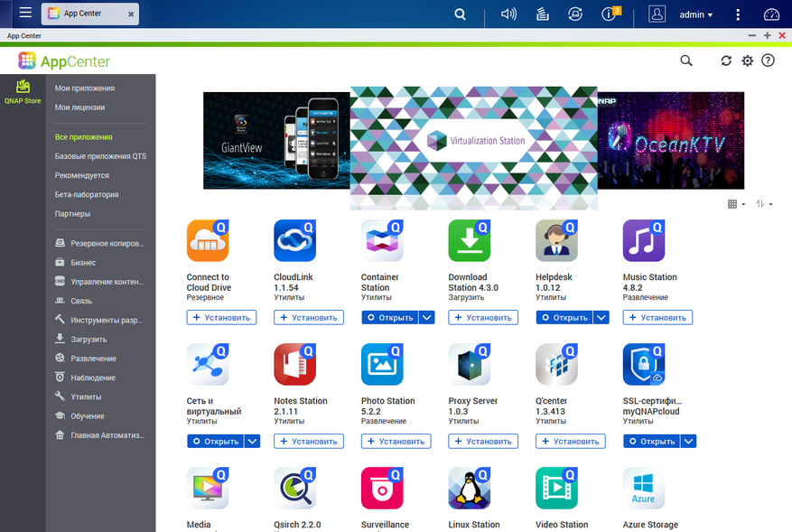This screenshot has width=792, height=532.
Task: Install Music Station 4.8.2
Action: (657, 317)
